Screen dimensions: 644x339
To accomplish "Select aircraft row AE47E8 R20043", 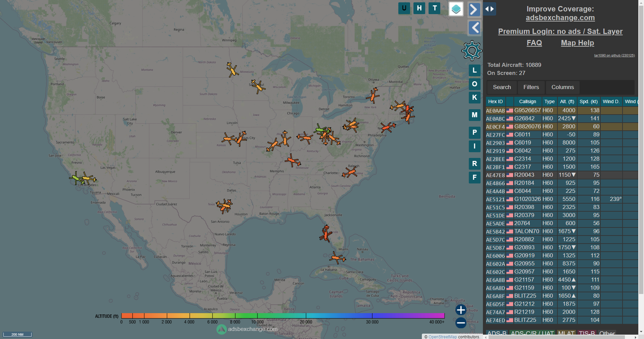I will point(562,175).
